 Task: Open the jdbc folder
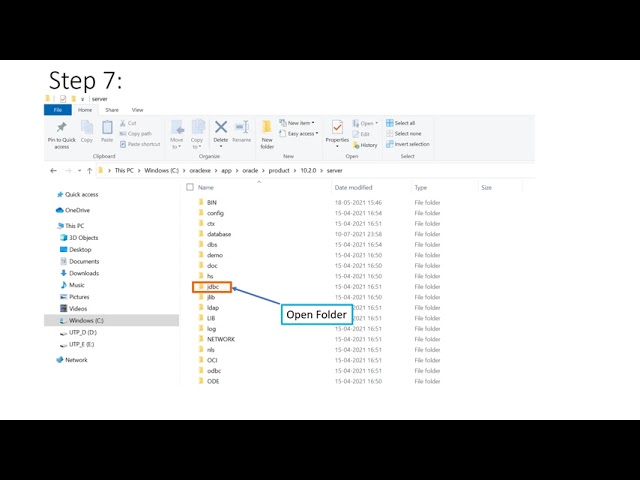[x=212, y=287]
